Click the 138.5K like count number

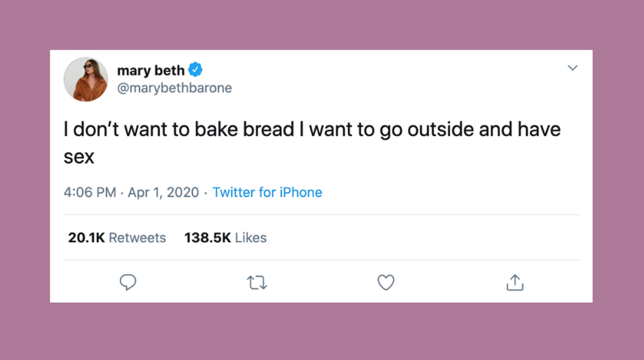tap(208, 238)
